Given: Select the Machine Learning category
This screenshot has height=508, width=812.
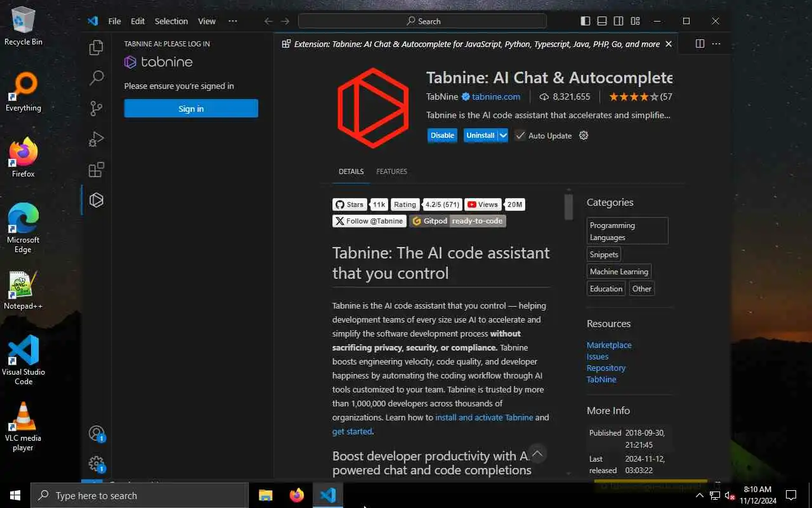Looking at the screenshot, I should click(x=619, y=271).
